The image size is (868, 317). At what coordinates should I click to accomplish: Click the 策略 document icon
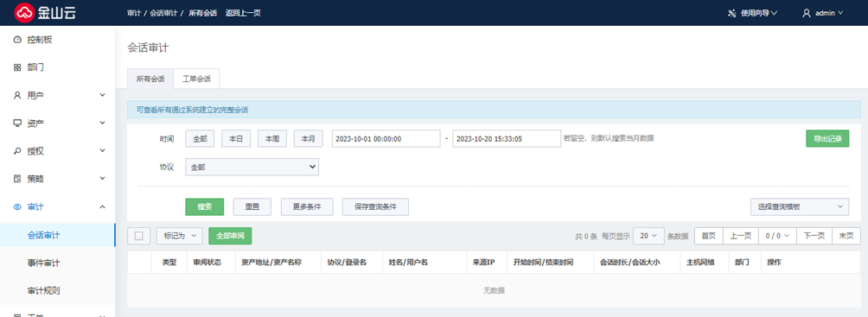pos(17,179)
